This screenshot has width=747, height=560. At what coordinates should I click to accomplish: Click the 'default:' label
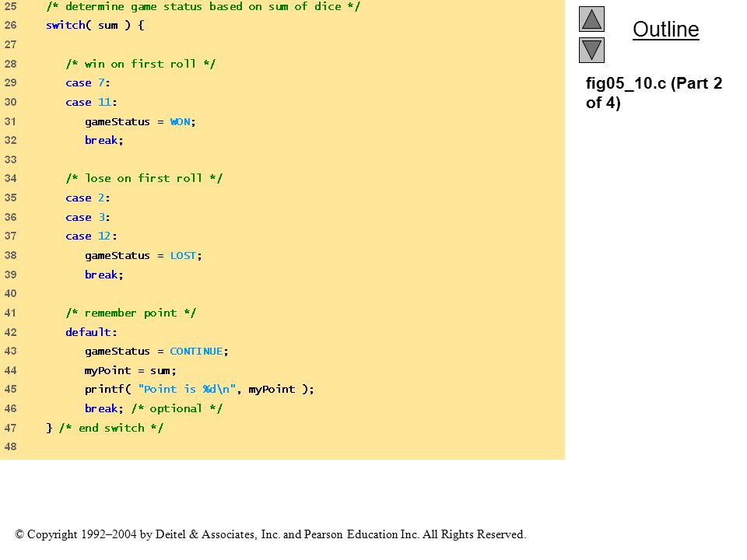[x=91, y=332]
